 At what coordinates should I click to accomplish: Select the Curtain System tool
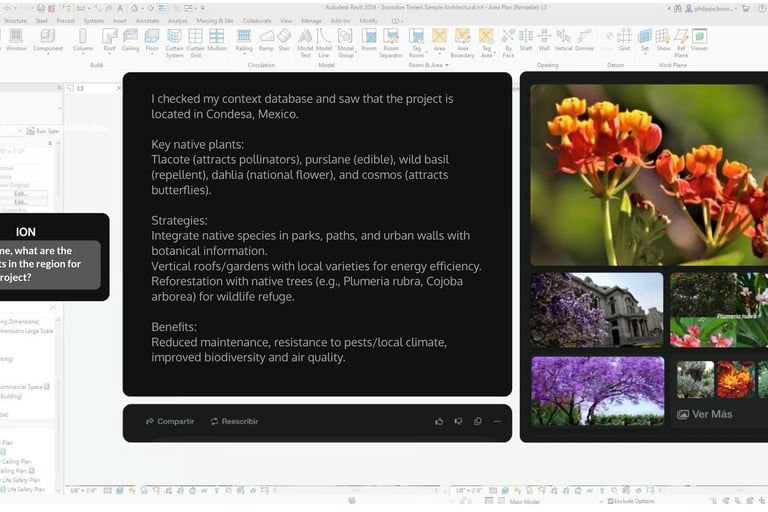pyautogui.click(x=174, y=43)
